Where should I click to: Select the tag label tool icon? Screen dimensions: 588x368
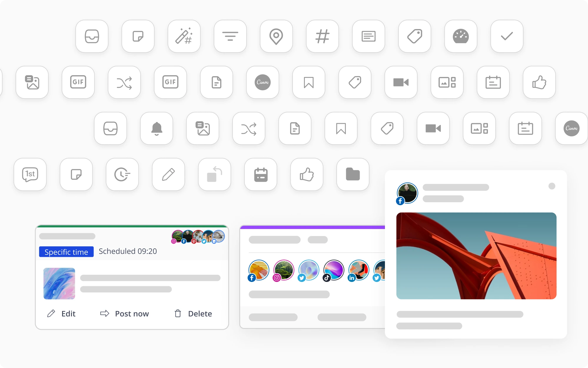tap(414, 36)
